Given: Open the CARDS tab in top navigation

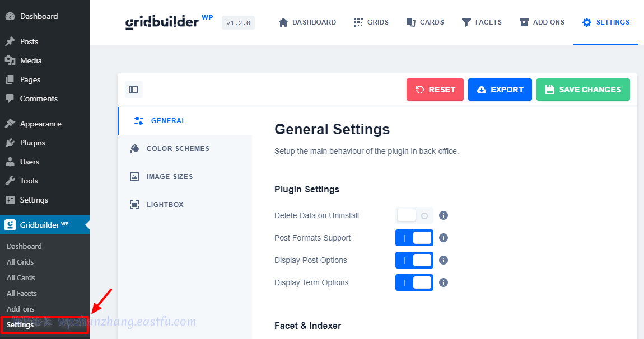Looking at the screenshot, I should click(426, 22).
